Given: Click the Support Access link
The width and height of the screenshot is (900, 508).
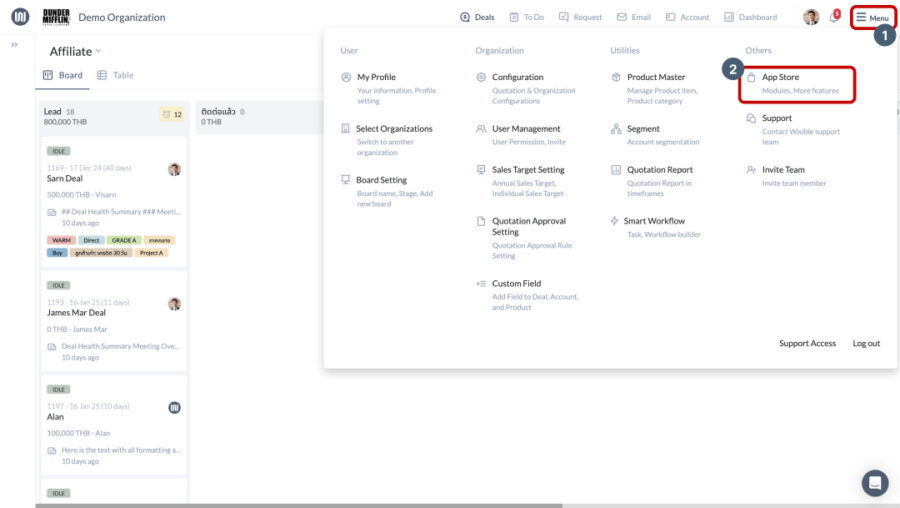Looking at the screenshot, I should (807, 343).
